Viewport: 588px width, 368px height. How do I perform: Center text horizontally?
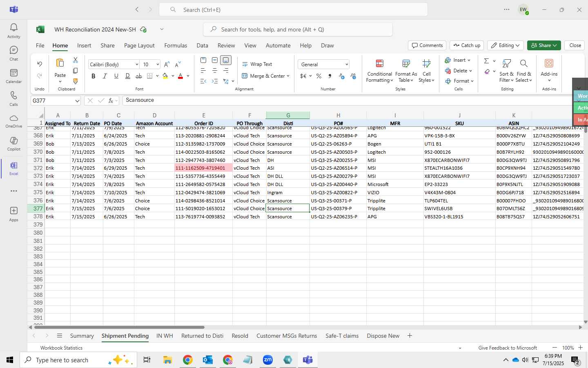[x=215, y=71]
